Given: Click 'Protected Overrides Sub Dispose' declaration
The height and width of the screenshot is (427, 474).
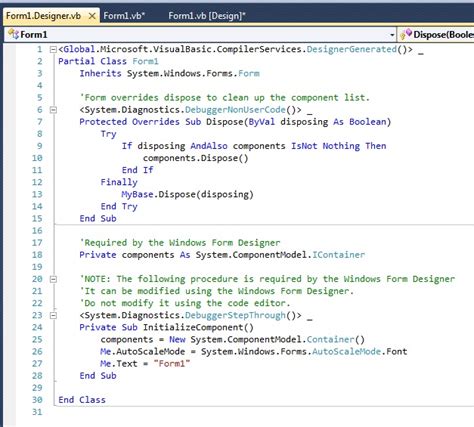Looking at the screenshot, I should pos(235,122).
